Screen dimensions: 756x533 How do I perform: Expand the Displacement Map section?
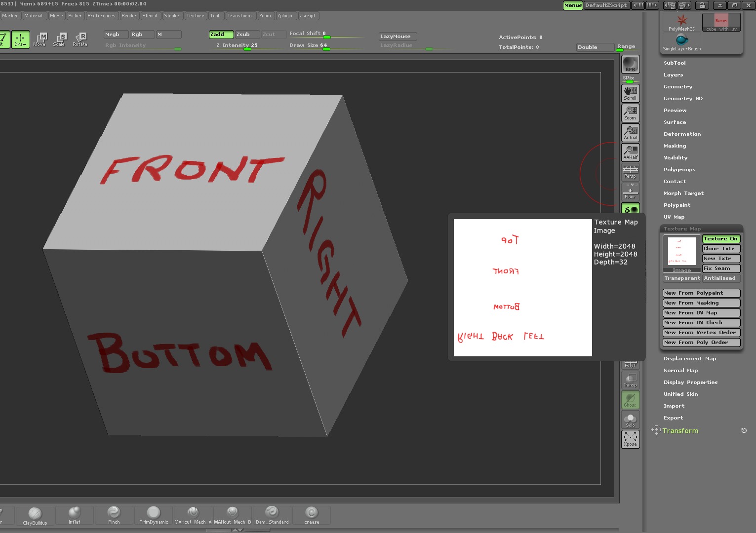tap(689, 359)
